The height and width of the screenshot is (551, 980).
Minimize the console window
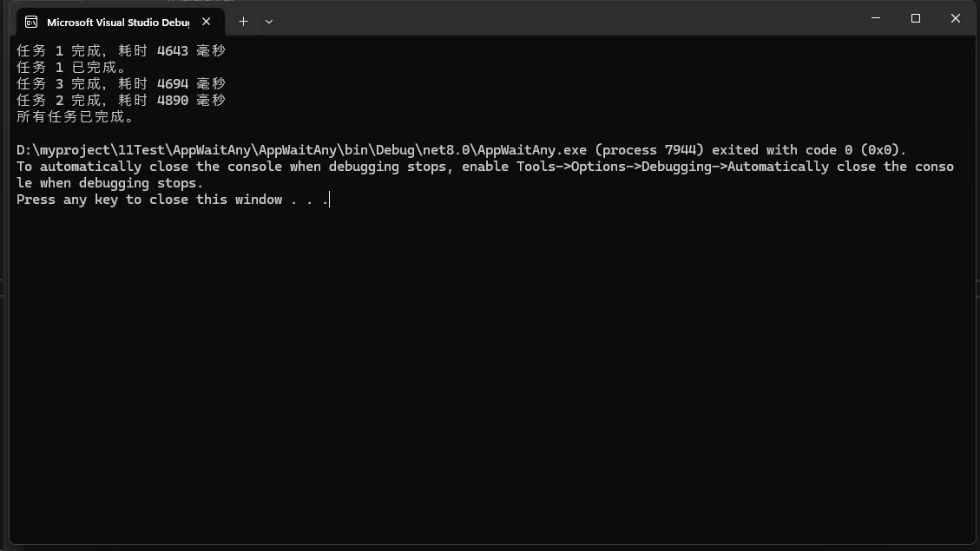click(875, 18)
